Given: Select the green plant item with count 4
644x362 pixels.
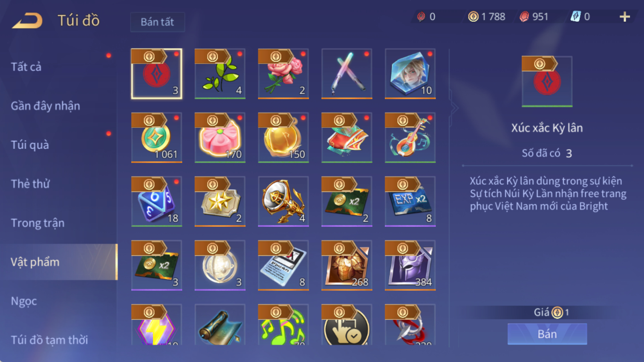Looking at the screenshot, I should (x=220, y=74).
